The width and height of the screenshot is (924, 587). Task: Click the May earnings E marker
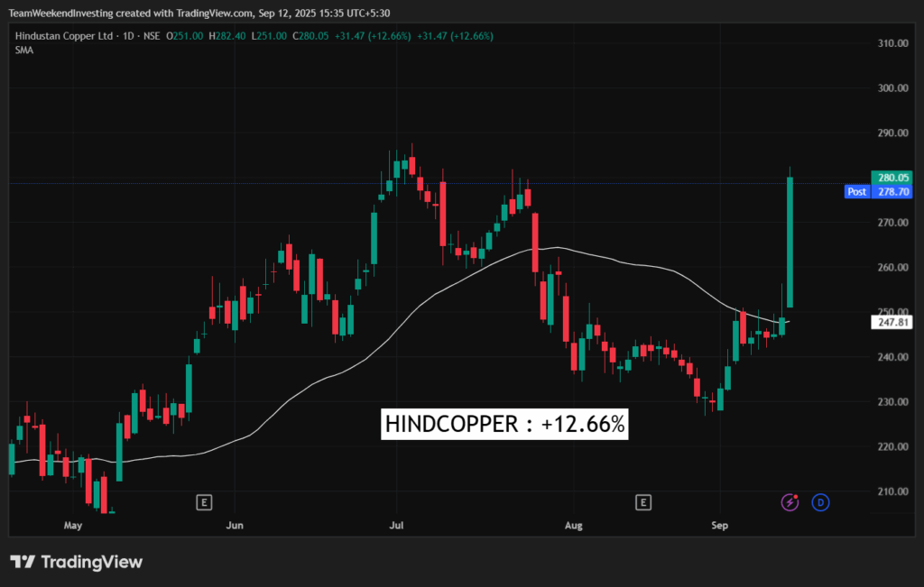[x=204, y=502]
